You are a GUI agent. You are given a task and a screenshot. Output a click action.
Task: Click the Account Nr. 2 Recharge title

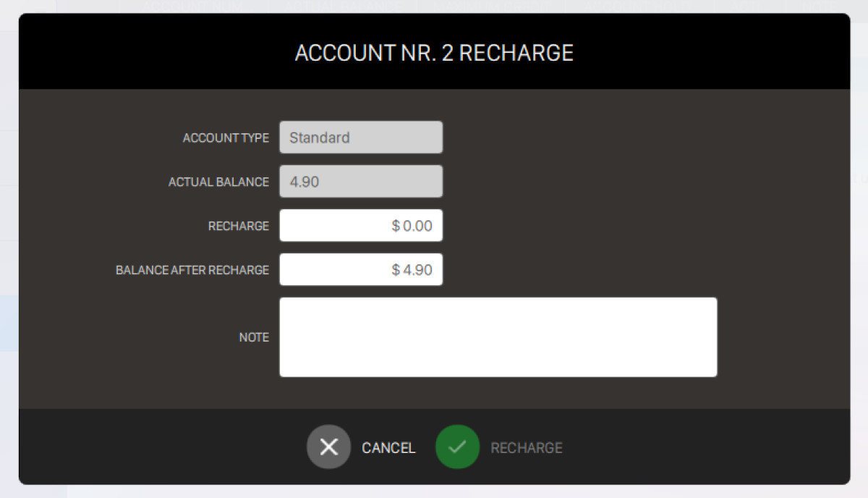[434, 53]
